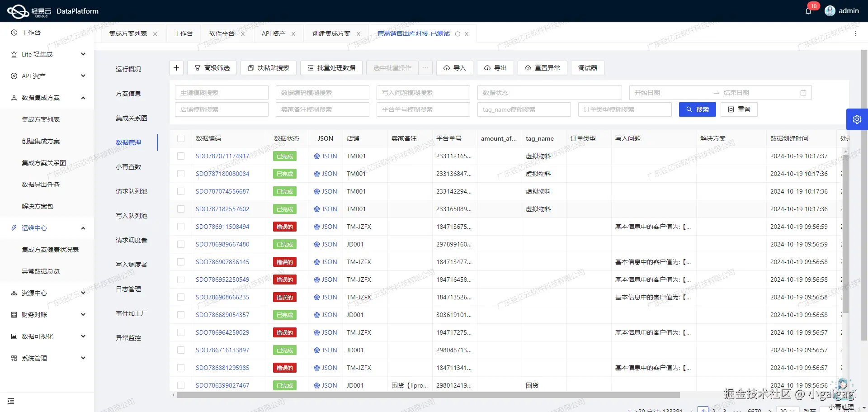Viewport: 868px width, 412px height.
Task: Open the notification bell with 10 alerts
Action: click(809, 10)
